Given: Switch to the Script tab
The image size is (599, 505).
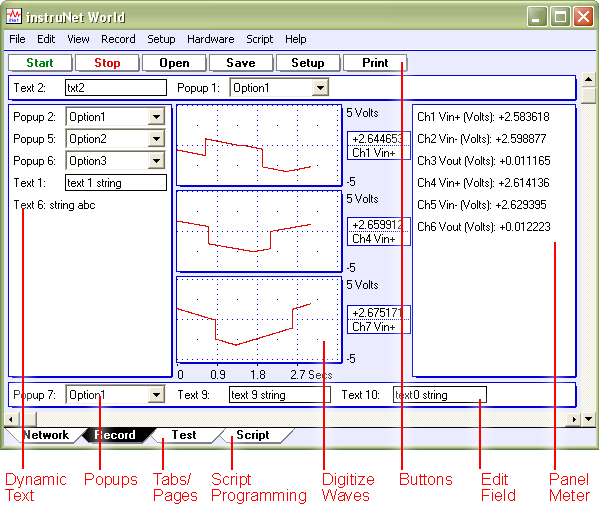Looking at the screenshot, I should pos(253,435).
